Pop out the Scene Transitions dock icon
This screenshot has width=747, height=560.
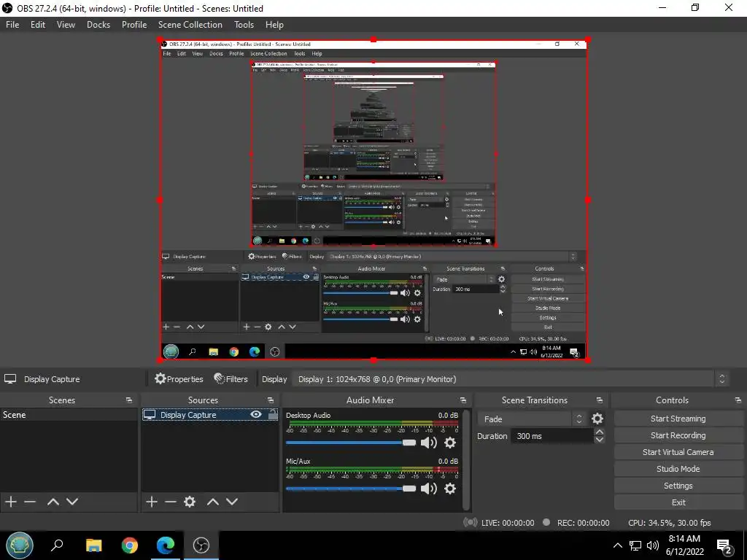(x=600, y=400)
